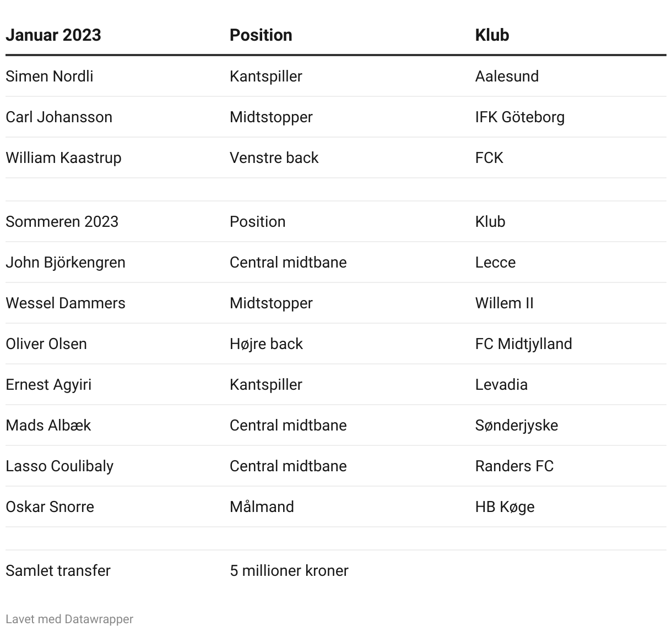Click Oliver Olsen player name
This screenshot has height=632, width=672.
(x=46, y=344)
